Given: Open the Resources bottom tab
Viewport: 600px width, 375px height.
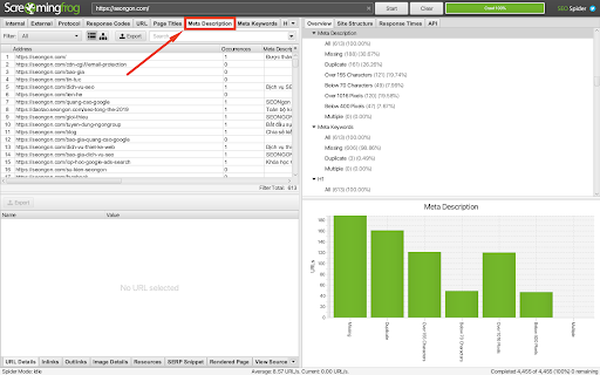Looking at the screenshot, I should pos(147,362).
